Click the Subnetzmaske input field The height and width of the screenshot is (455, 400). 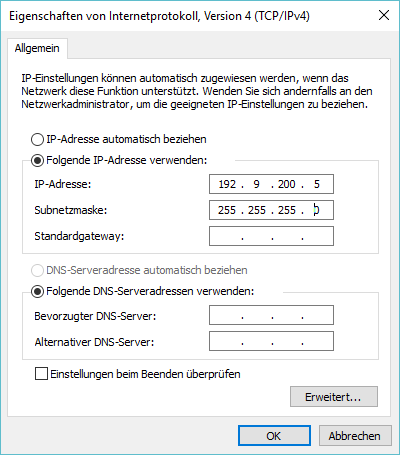271,210
